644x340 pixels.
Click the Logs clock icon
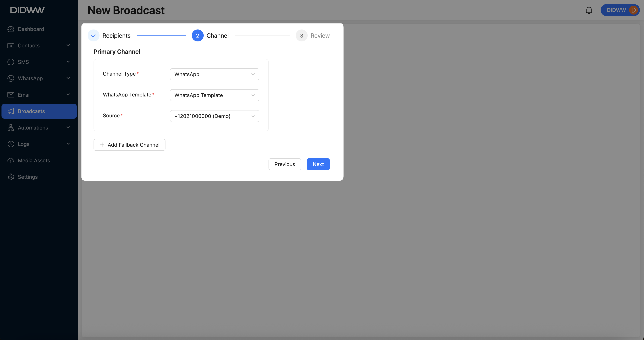click(x=11, y=144)
